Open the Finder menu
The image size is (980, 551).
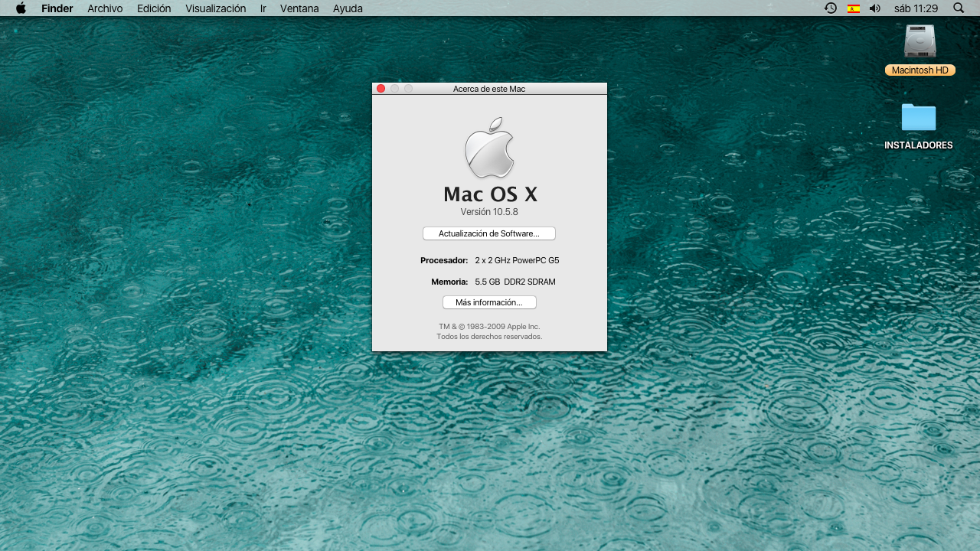(x=57, y=8)
